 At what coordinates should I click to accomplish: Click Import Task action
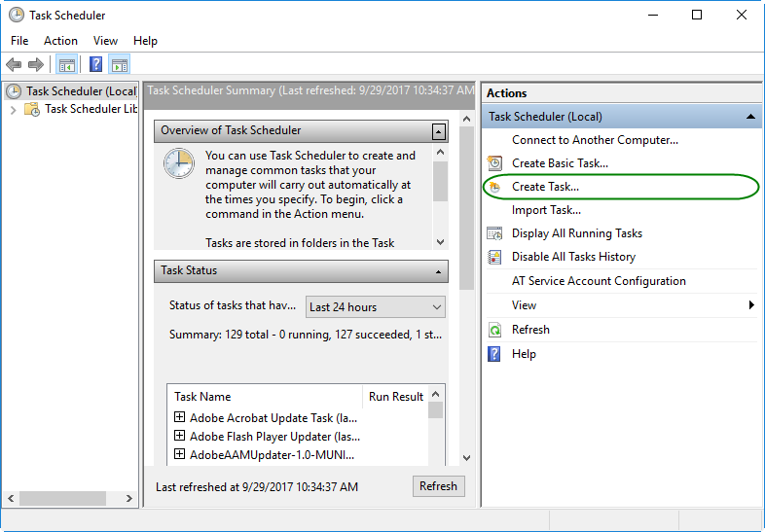pyautogui.click(x=546, y=210)
